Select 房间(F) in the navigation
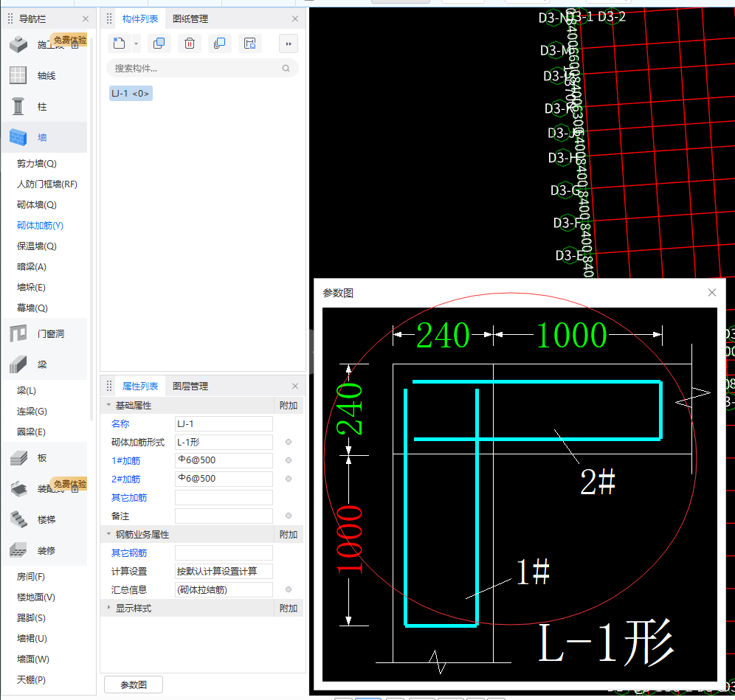The height and width of the screenshot is (700, 735). 31,577
